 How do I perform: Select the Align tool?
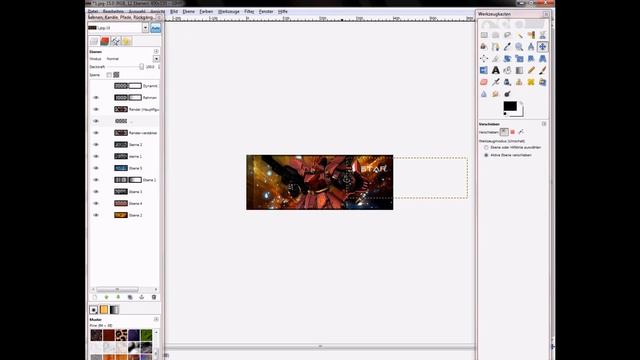click(484, 59)
